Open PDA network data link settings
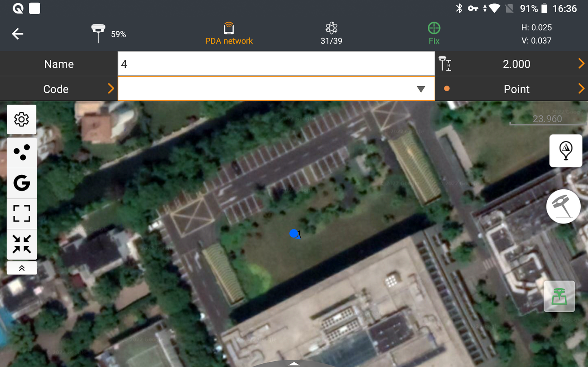588x367 pixels. (229, 33)
